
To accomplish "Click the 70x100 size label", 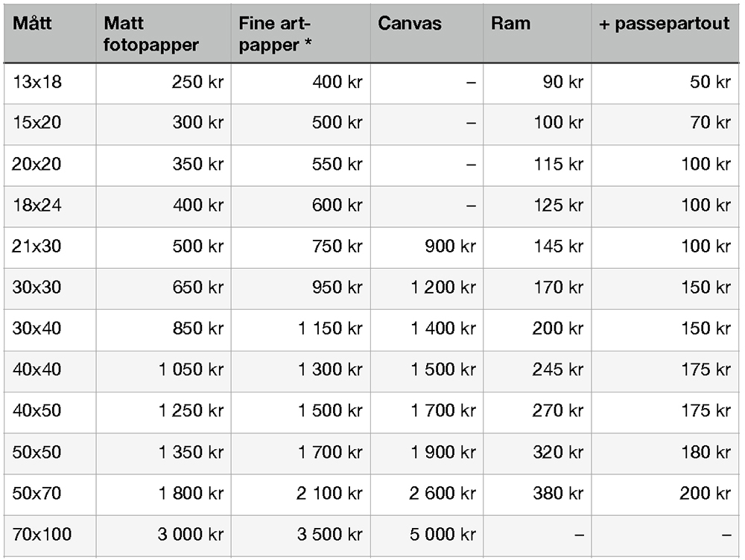I will coord(42,535).
